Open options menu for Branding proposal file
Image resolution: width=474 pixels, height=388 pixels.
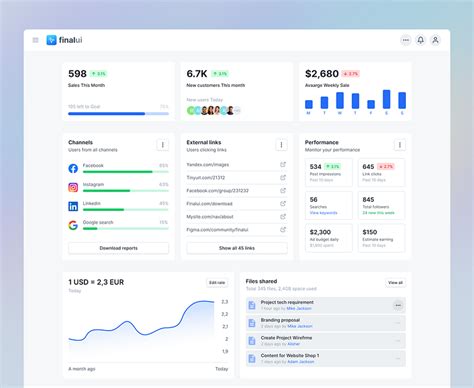[x=398, y=323]
